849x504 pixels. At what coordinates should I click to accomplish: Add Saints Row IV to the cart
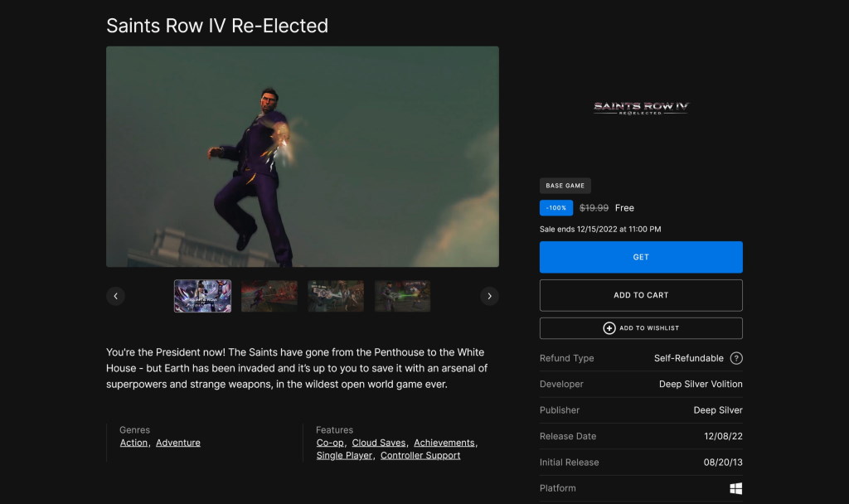[640, 294]
